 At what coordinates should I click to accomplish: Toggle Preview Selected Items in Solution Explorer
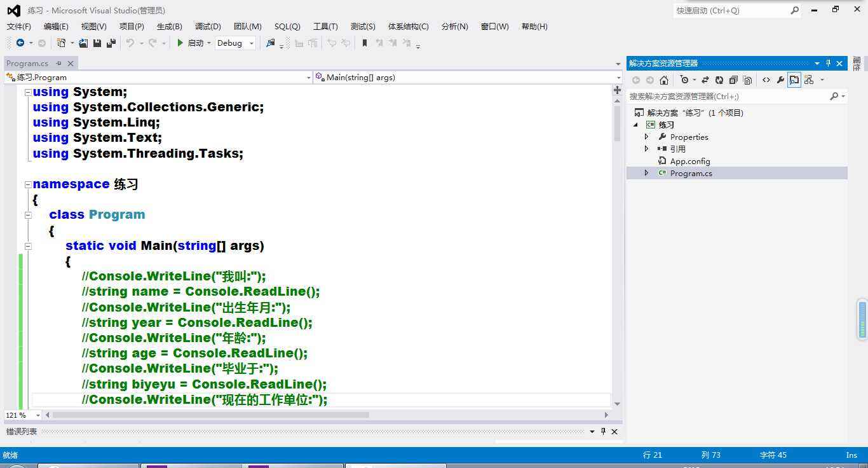(x=794, y=80)
